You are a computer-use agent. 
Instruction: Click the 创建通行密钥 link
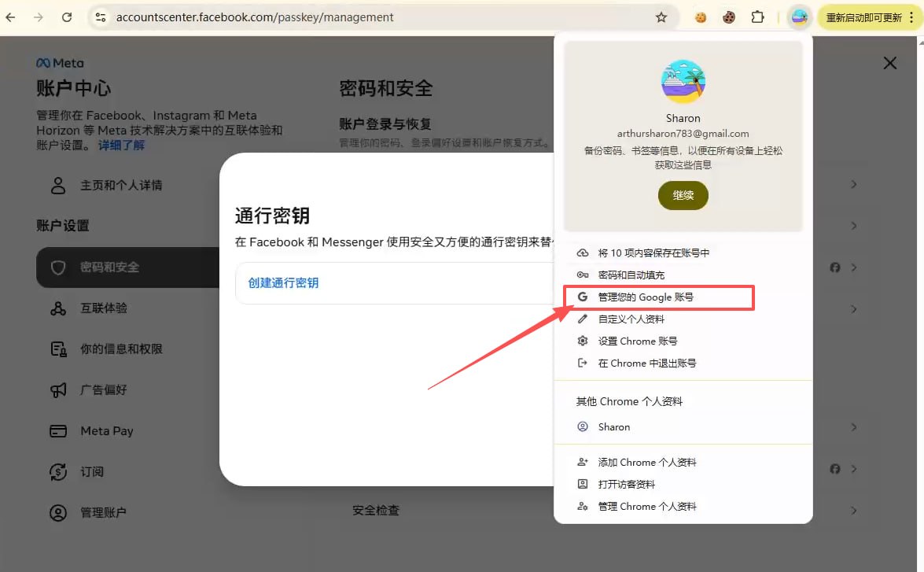tap(284, 283)
